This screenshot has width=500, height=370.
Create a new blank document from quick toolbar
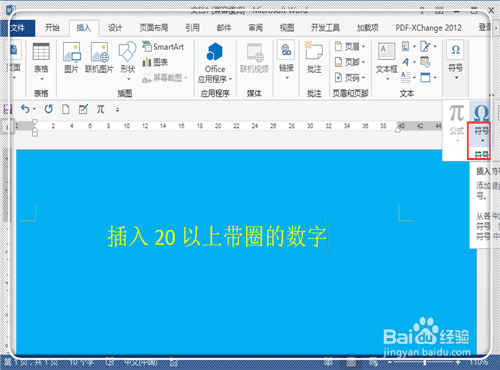tap(66, 109)
